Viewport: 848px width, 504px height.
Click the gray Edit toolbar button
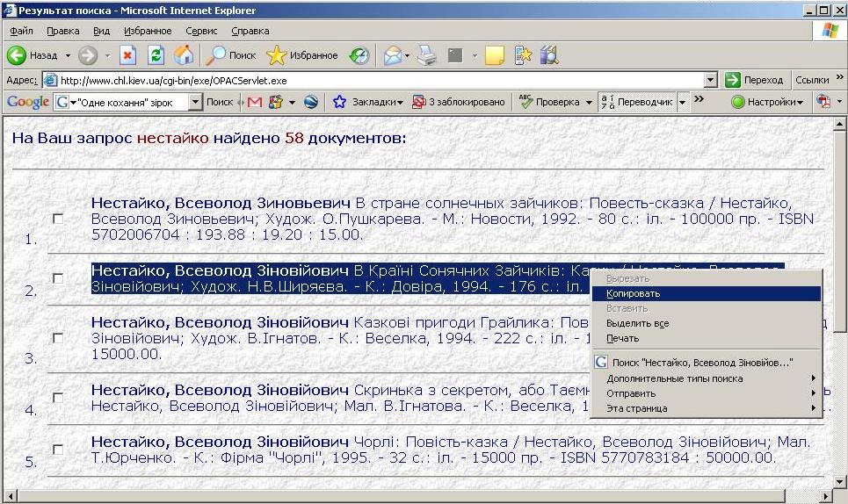455,55
